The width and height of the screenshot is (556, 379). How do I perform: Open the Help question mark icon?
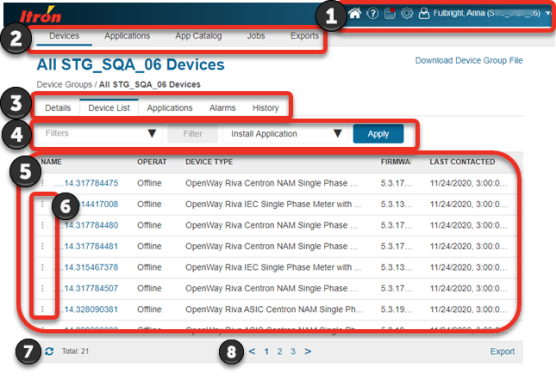372,13
